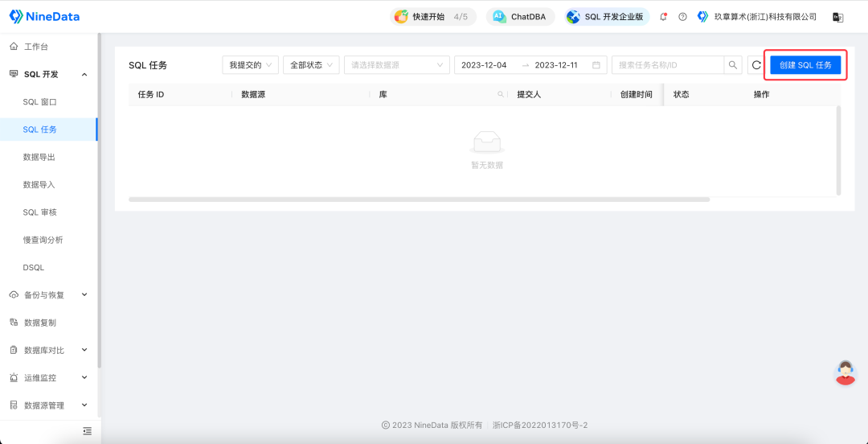This screenshot has height=444, width=868.
Task: Collapse sidebar with the fold icon
Action: [x=87, y=430]
